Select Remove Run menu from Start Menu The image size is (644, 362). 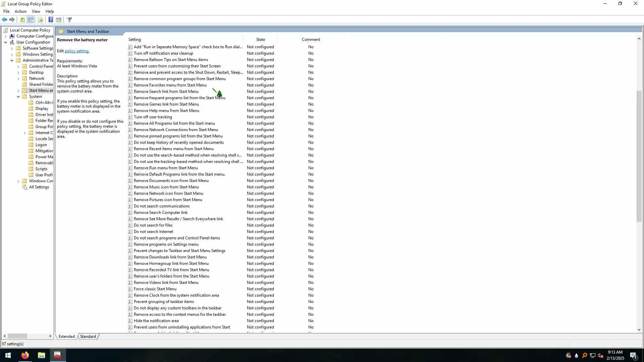166,168
